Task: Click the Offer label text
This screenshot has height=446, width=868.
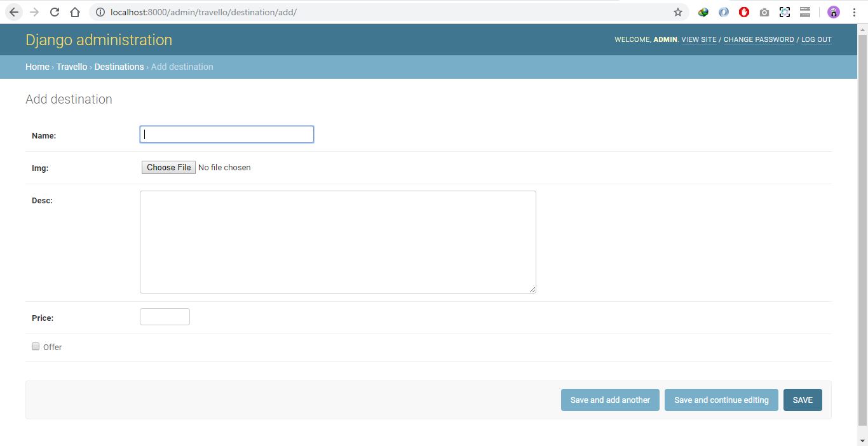Action: click(x=52, y=347)
